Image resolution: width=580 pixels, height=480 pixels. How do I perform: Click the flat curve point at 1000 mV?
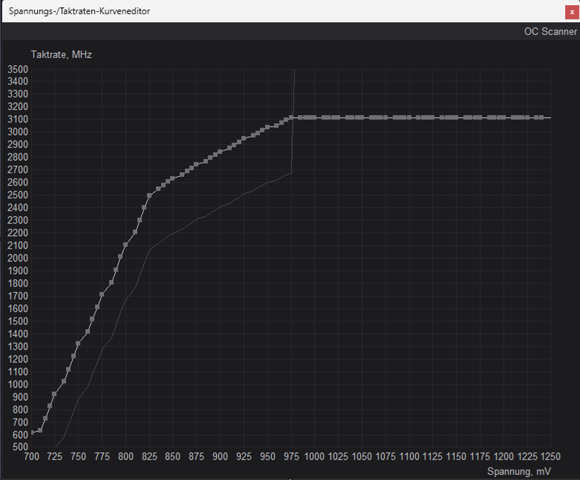[314, 118]
